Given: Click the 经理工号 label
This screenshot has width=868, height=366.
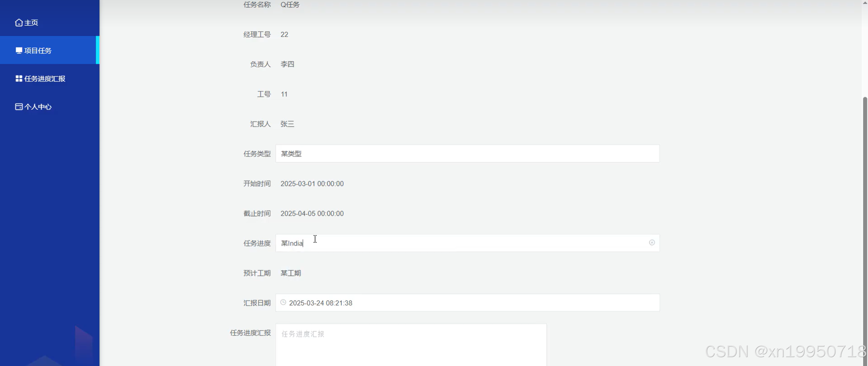Looking at the screenshot, I should pyautogui.click(x=257, y=35).
